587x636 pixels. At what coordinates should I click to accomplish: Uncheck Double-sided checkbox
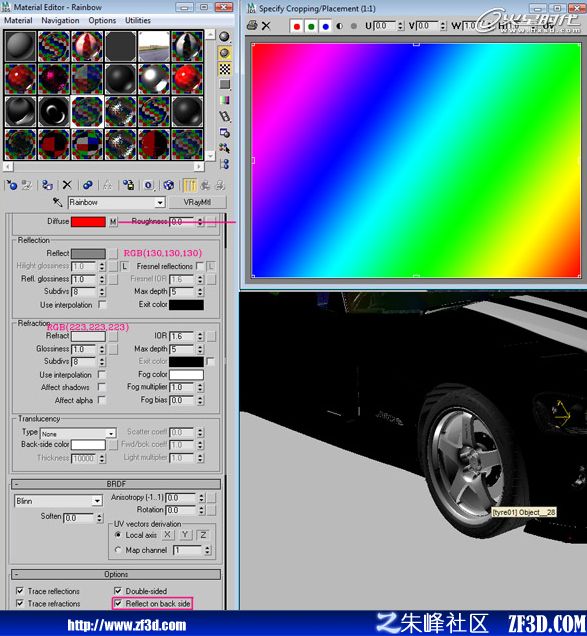pos(118,591)
